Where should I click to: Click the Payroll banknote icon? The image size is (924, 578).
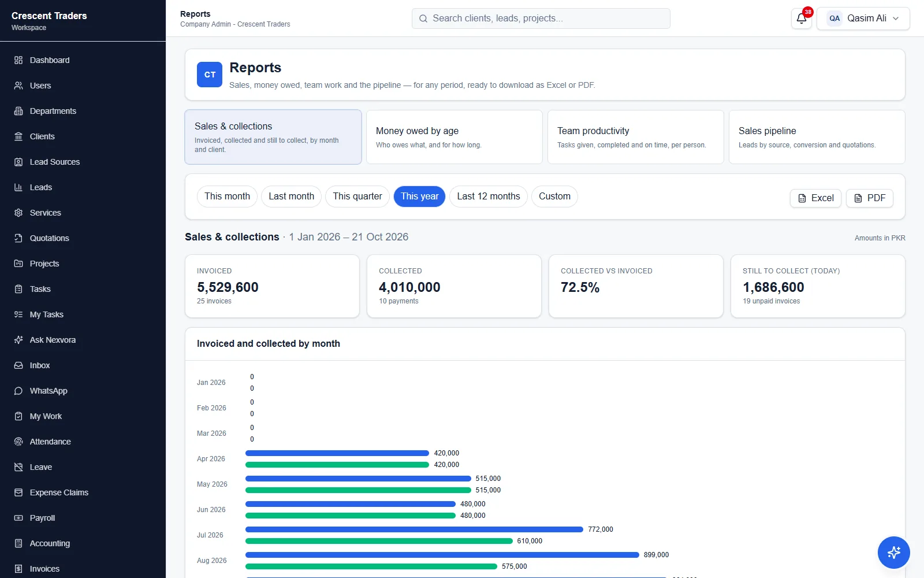(18, 518)
